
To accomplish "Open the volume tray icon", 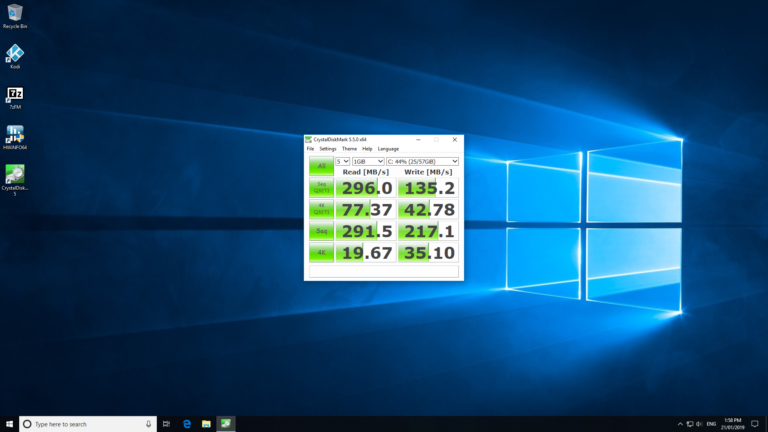I will [699, 424].
